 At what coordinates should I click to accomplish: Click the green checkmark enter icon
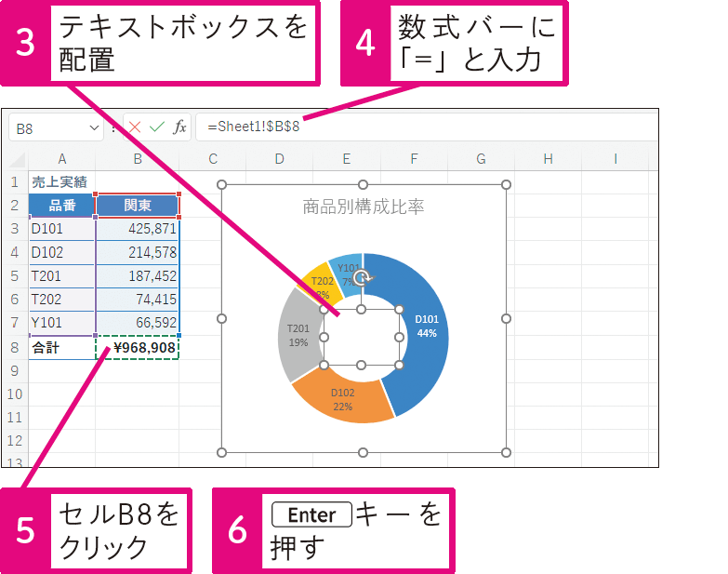[x=157, y=127]
